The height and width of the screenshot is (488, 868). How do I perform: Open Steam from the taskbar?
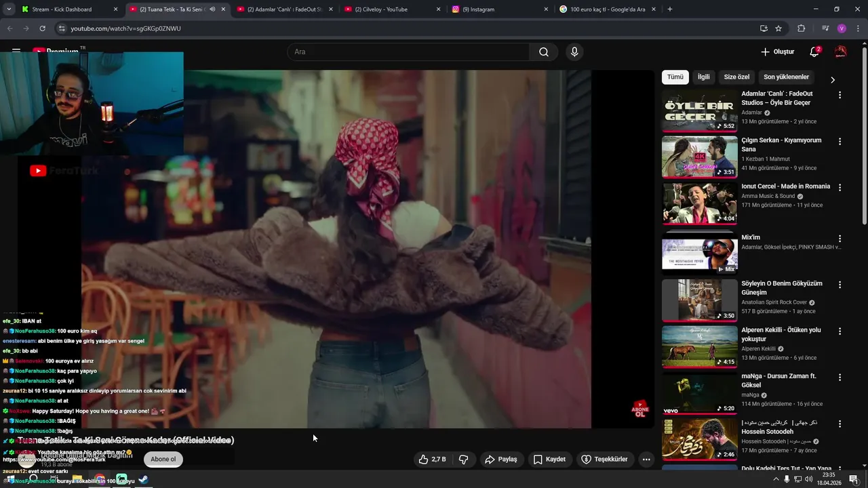pos(143,479)
